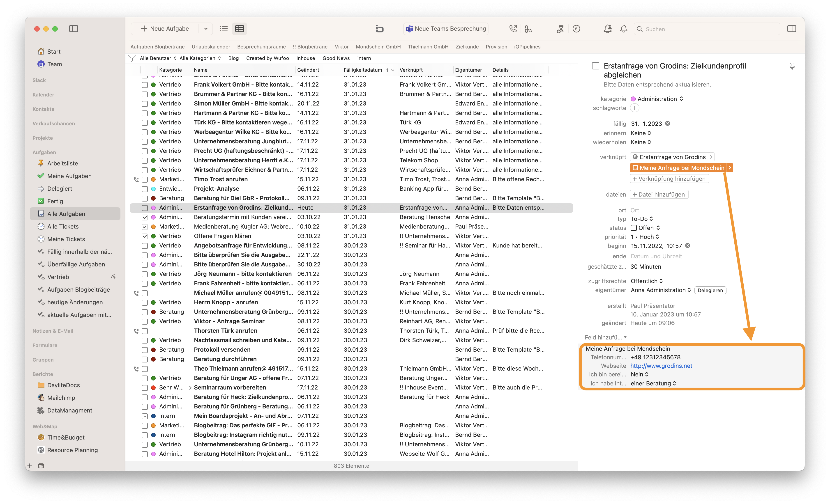Toggle the right details panel icon
Screen dimensions: 830x504
pyautogui.click(x=792, y=29)
